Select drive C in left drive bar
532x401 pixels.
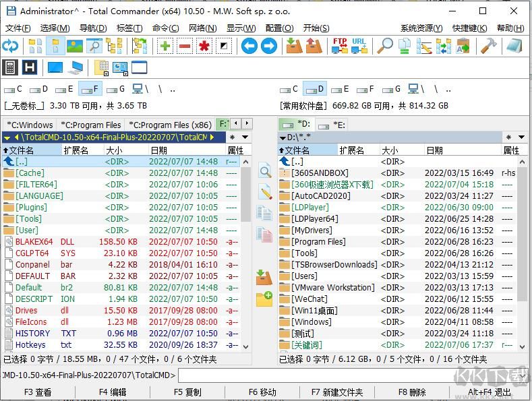[x=13, y=89]
